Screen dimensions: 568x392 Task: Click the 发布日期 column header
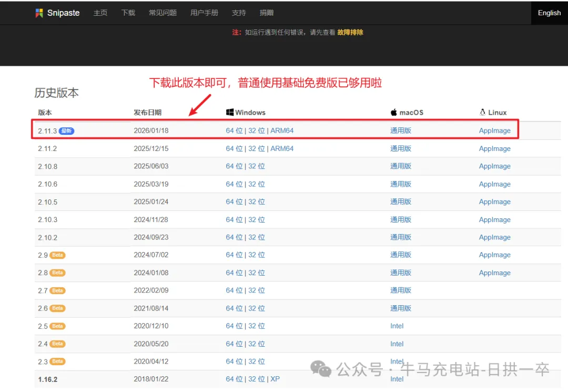point(147,112)
